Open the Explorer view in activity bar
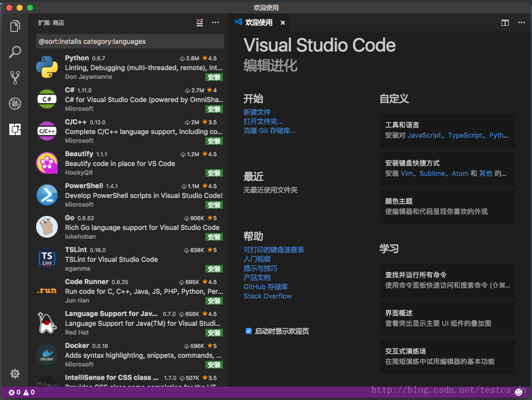The height and width of the screenshot is (400, 532). coord(15,26)
